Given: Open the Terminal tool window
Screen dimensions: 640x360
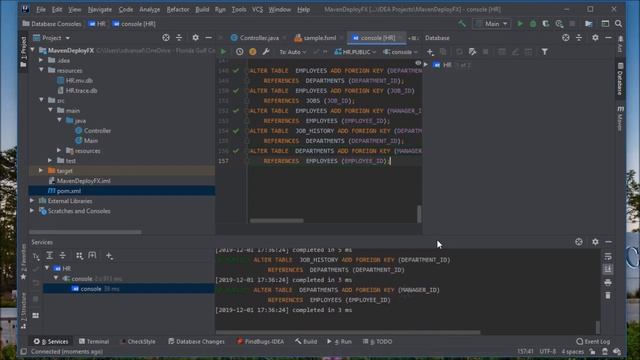Looking at the screenshot, I should pyautogui.click(x=94, y=341).
